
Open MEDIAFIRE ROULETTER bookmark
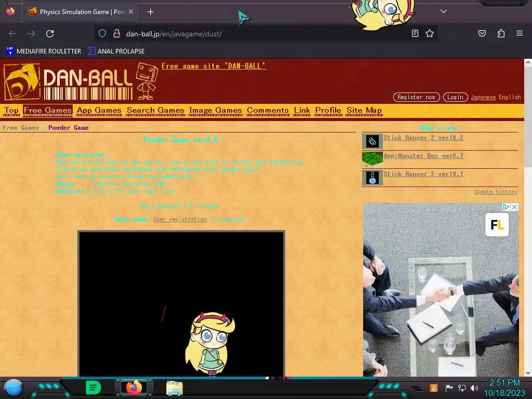(x=44, y=51)
